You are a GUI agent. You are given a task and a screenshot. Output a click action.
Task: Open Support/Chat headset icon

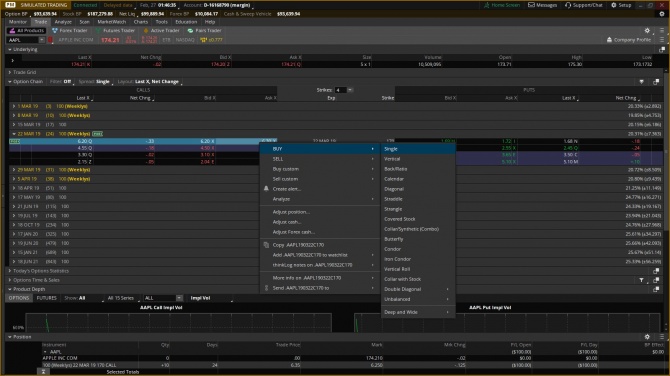pyautogui.click(x=568, y=5)
